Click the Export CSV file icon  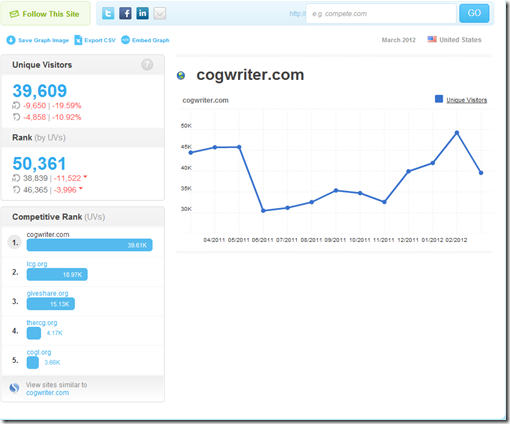coord(78,40)
